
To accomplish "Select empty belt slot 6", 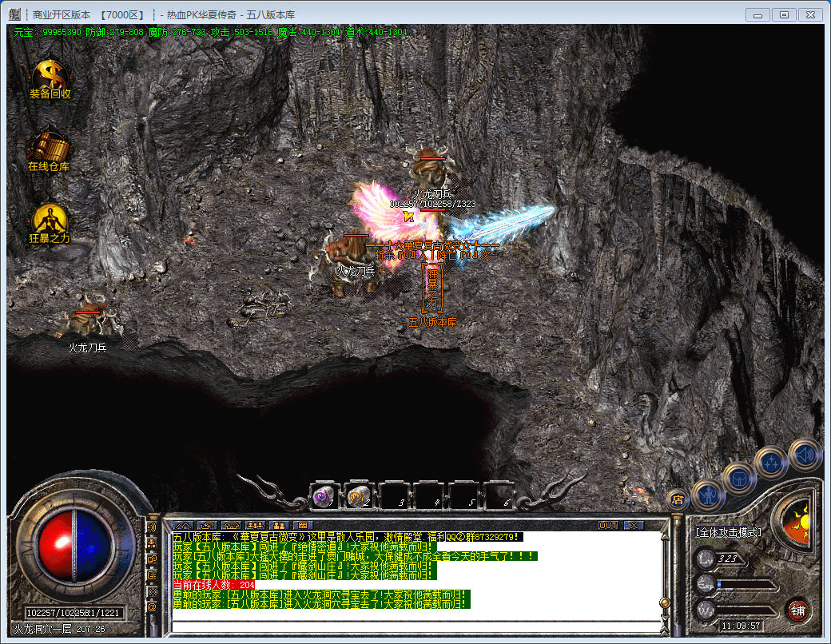I will tap(498, 497).
